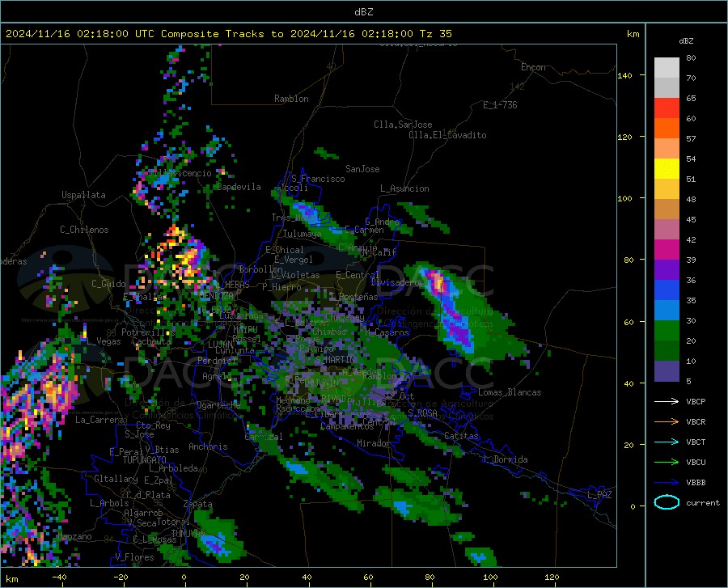The image size is (728, 588).
Task: Click the green VBCU arrow in legend
Action: coord(667,463)
